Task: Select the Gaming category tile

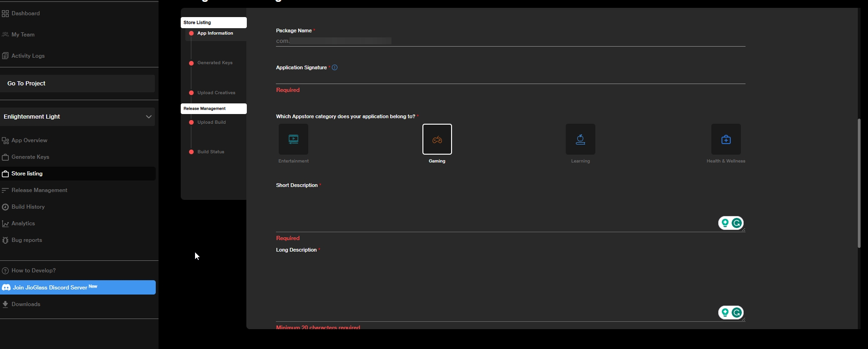Action: [437, 139]
